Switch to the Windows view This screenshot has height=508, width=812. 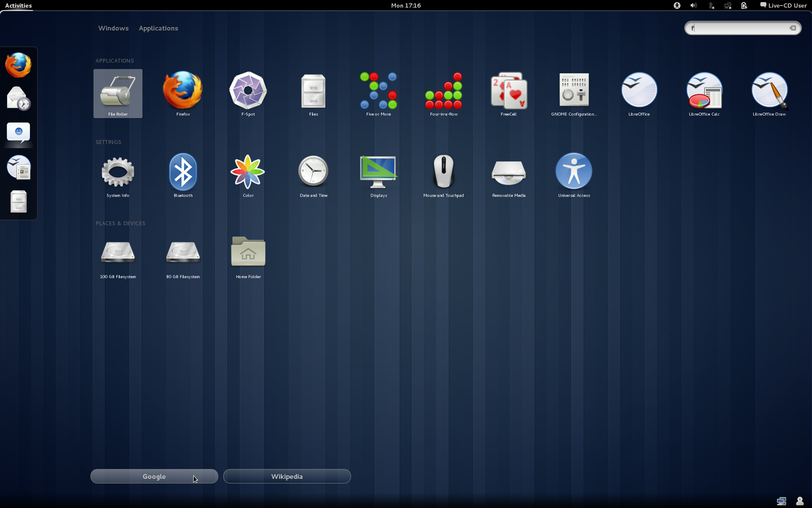(x=113, y=28)
